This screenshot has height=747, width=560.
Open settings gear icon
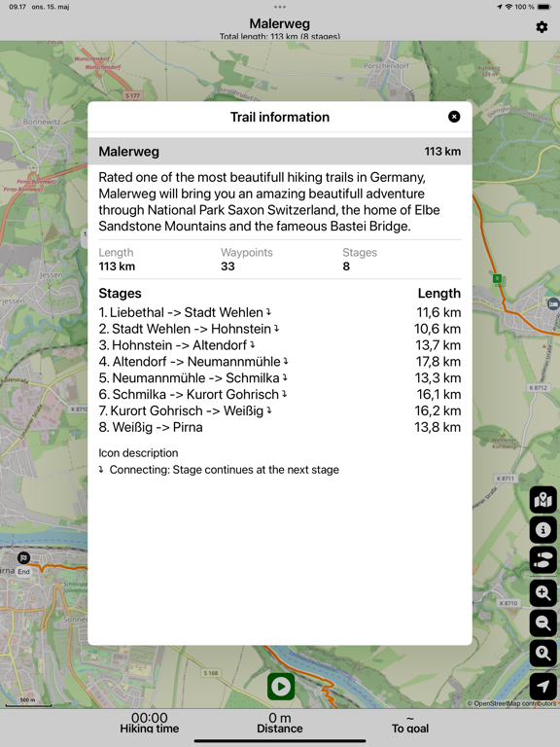(x=542, y=26)
